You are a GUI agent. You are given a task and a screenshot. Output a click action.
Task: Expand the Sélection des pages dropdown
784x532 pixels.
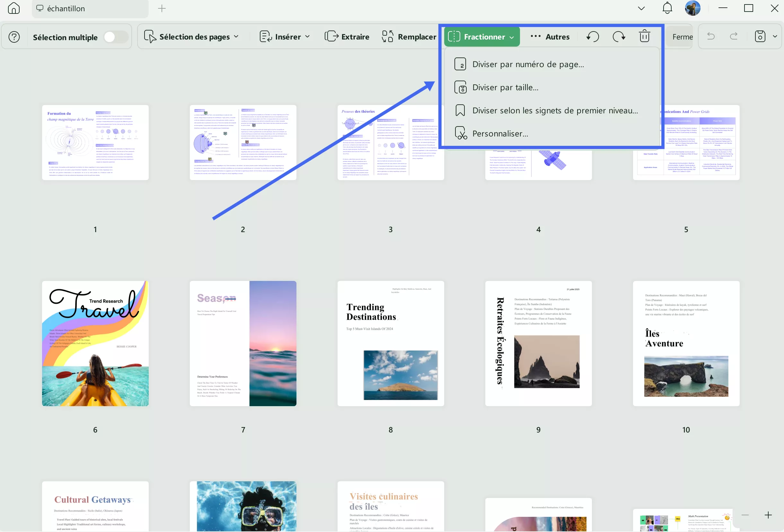click(x=236, y=37)
